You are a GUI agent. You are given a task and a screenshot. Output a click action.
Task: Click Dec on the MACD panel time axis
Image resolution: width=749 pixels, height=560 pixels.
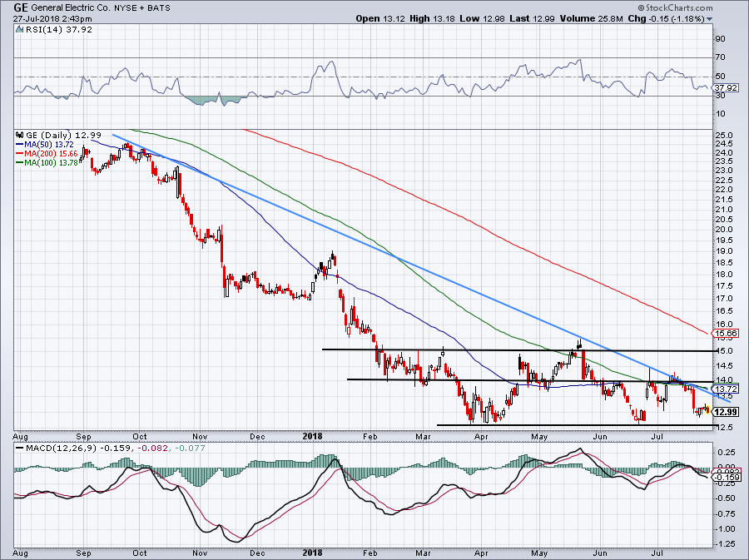click(x=257, y=553)
